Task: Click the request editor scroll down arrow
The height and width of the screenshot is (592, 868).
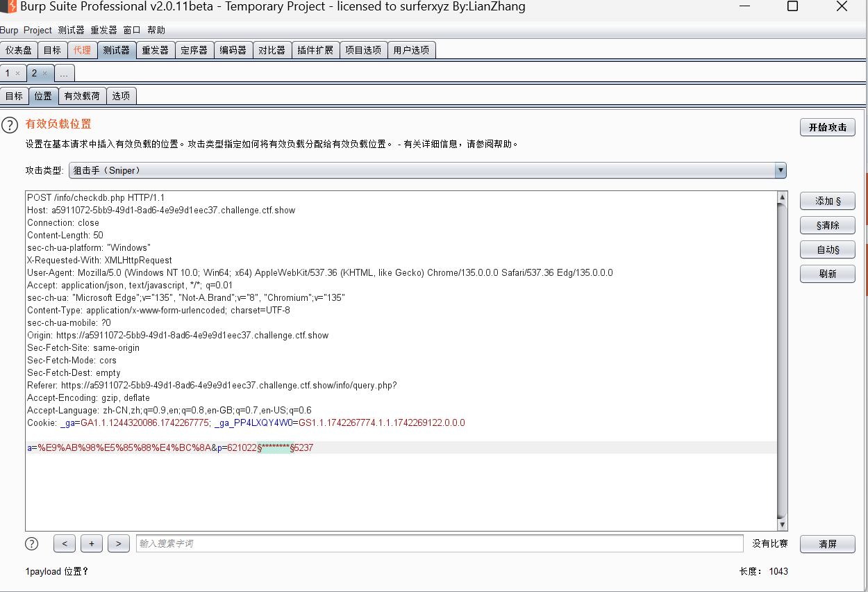Action: [x=783, y=525]
